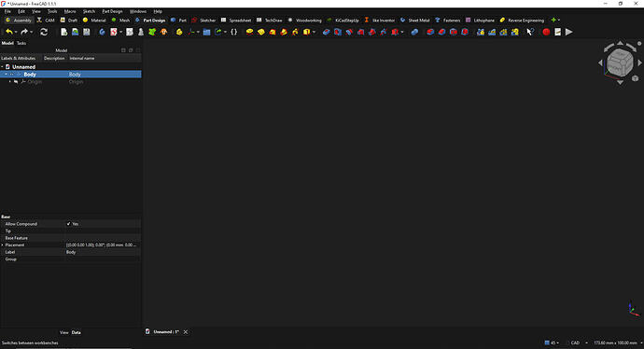Click the What's This help cursor icon

(530, 32)
